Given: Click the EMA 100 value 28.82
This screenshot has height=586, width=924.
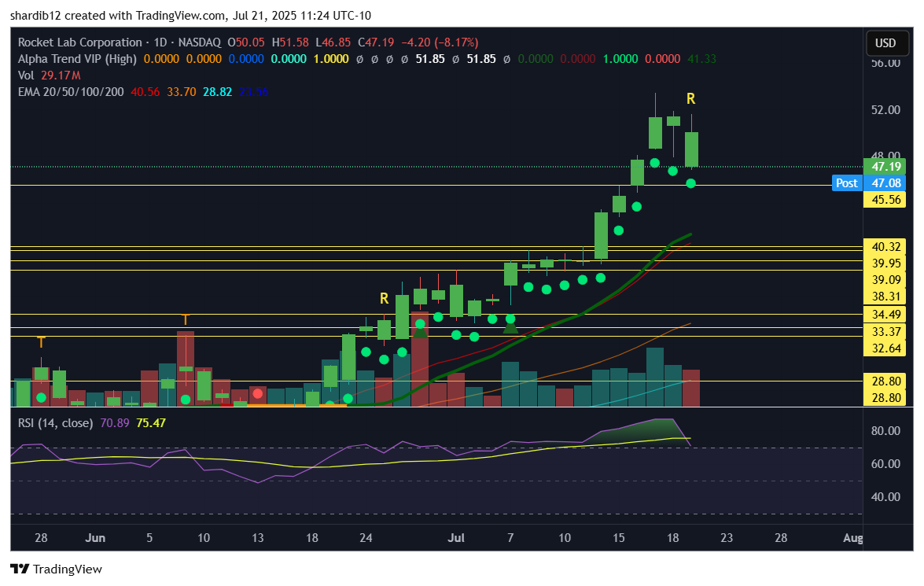Looking at the screenshot, I should (218, 92).
